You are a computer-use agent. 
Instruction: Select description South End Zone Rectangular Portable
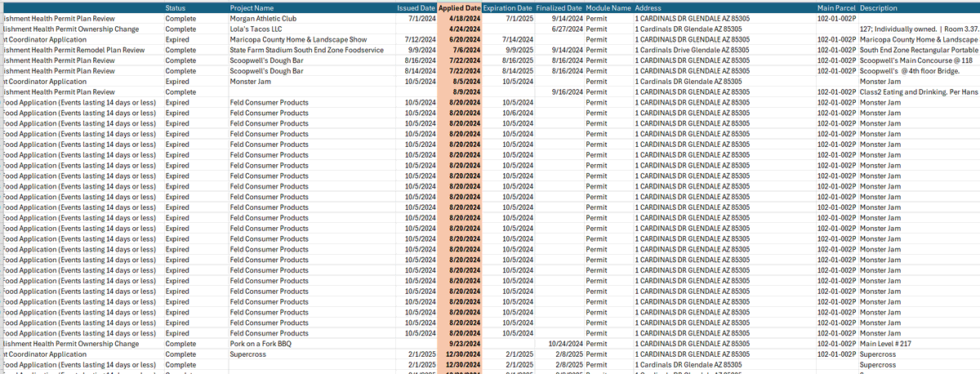[919, 50]
